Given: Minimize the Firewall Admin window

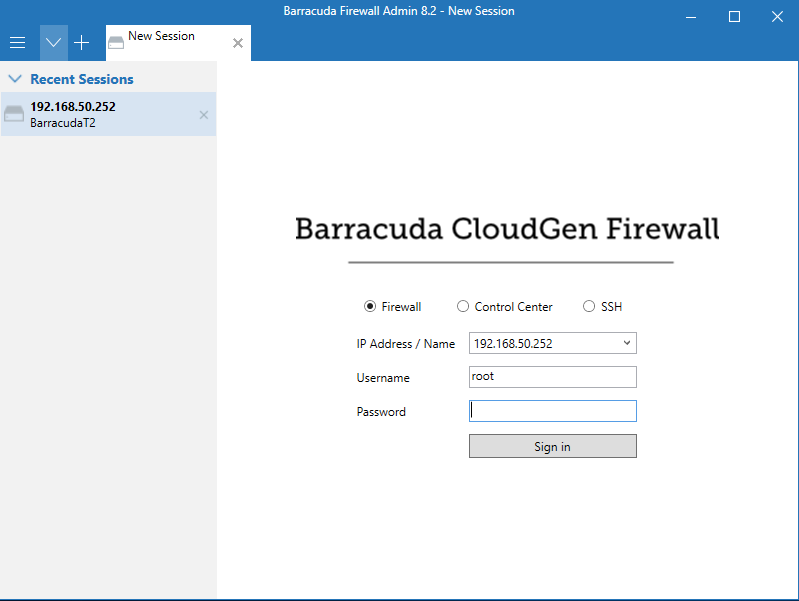Looking at the screenshot, I should point(691,17).
